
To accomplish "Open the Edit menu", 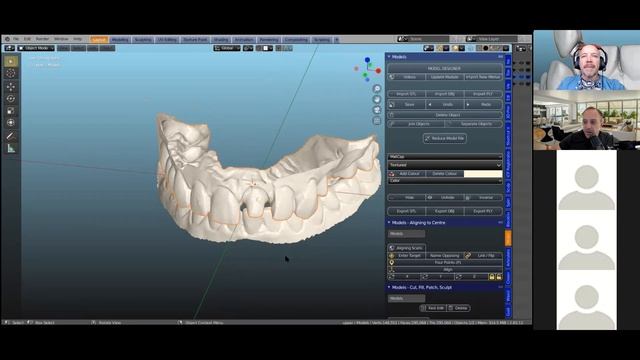I will pyautogui.click(x=27, y=39).
